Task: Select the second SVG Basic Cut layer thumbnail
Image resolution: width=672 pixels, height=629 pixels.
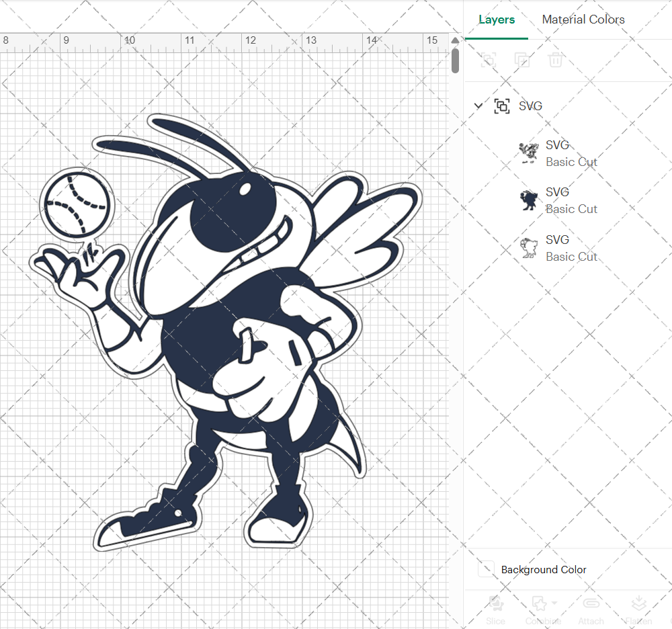Action: 529,200
